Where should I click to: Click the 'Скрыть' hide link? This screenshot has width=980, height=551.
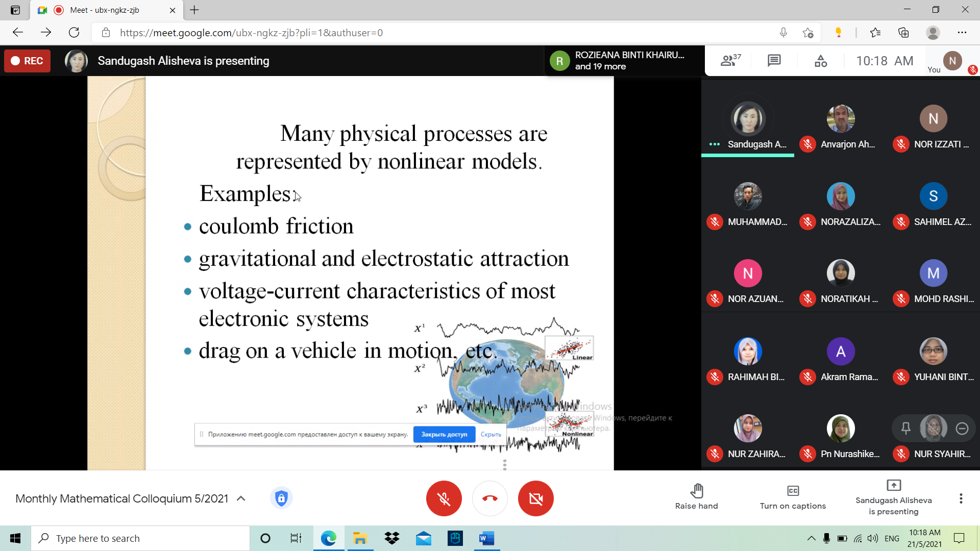491,435
